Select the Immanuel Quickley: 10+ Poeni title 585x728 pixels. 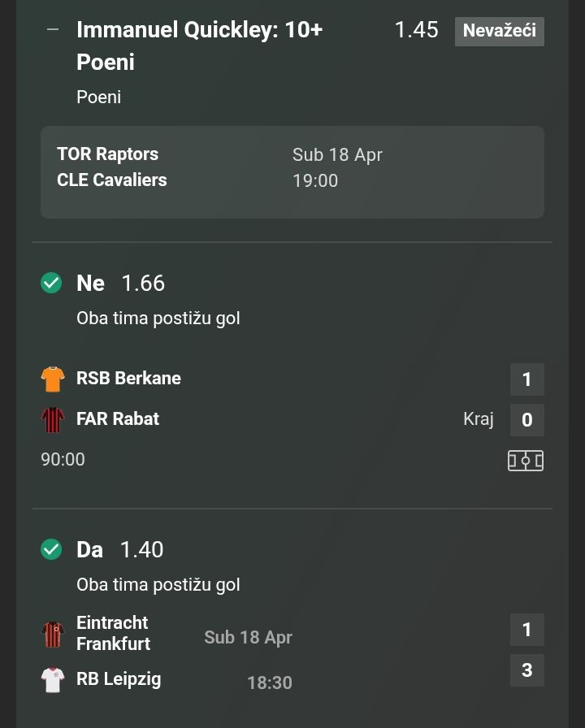199,45
